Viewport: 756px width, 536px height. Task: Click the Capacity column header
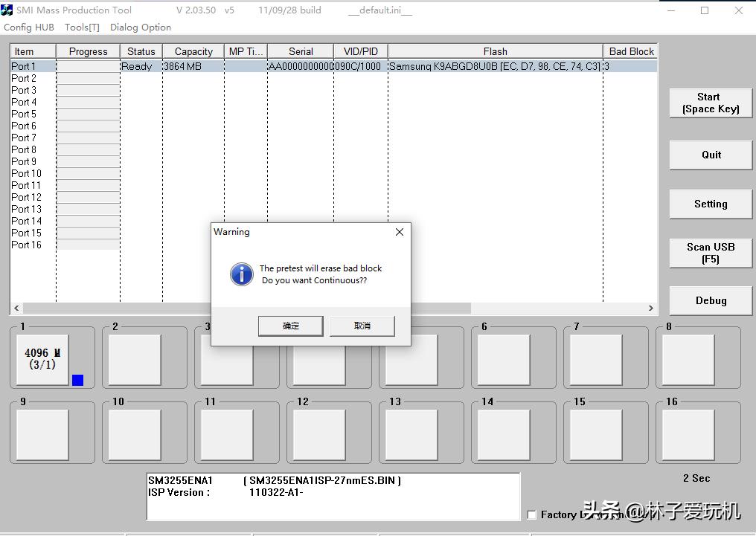click(193, 51)
